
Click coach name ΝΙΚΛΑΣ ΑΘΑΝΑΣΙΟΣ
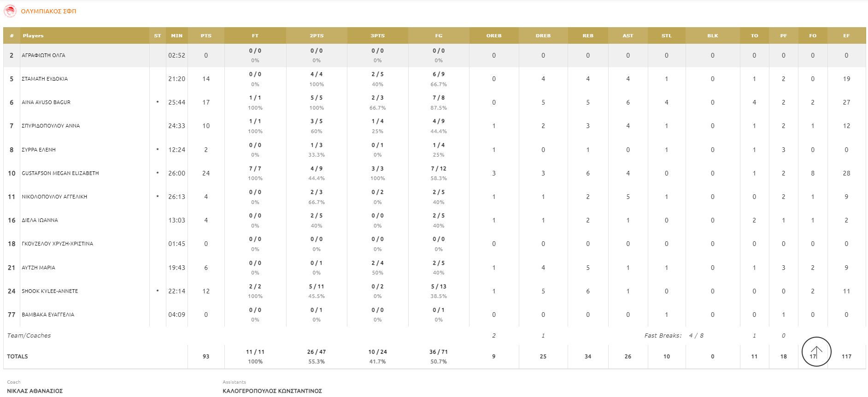[x=35, y=391]
